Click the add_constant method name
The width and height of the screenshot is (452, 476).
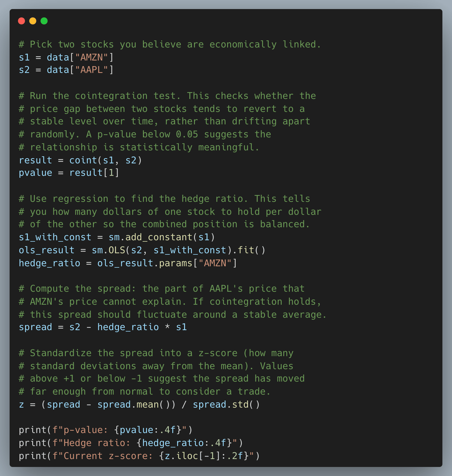[x=159, y=237]
